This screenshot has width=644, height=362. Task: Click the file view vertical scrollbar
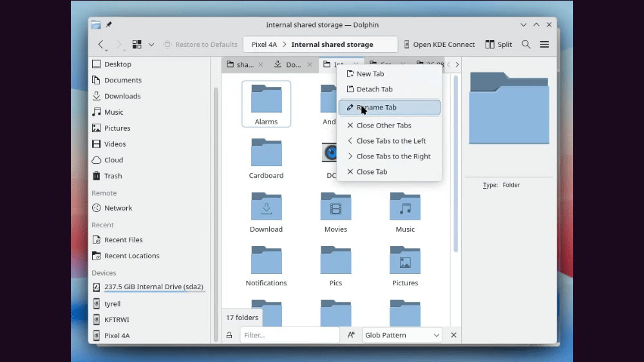(455, 164)
